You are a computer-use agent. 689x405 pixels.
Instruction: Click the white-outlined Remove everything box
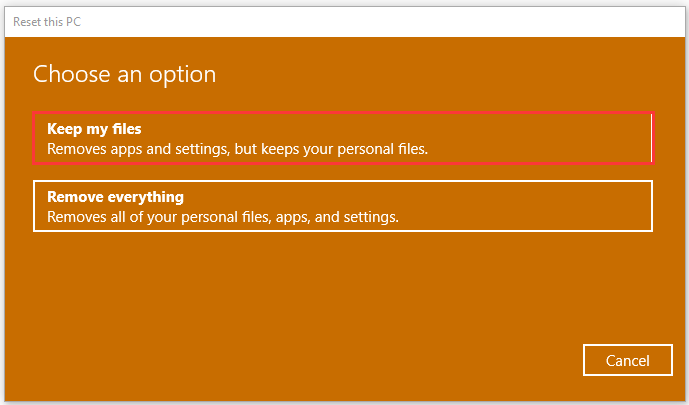click(343, 206)
